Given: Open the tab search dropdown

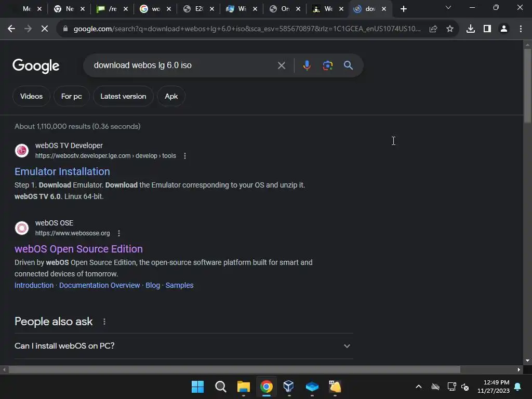Looking at the screenshot, I should pos(448,7).
